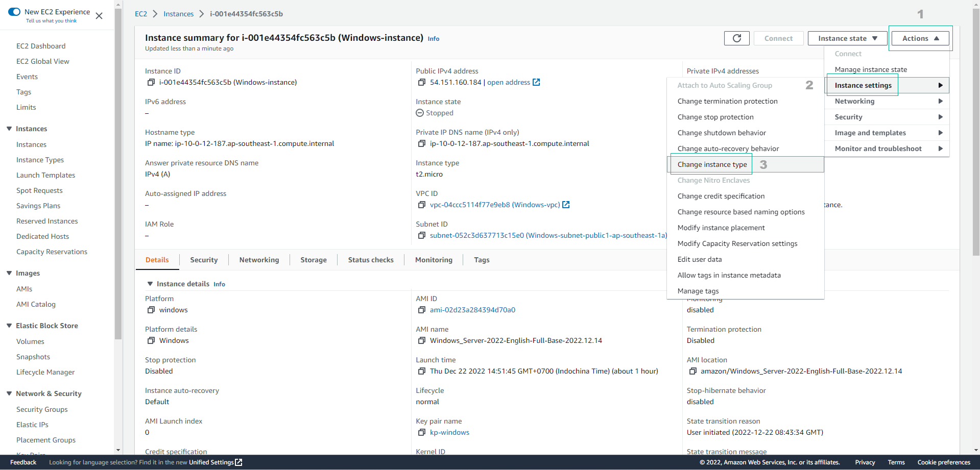Click the sidebar vertical scrollbar
Screen dimensions: 980x470
(118, 174)
